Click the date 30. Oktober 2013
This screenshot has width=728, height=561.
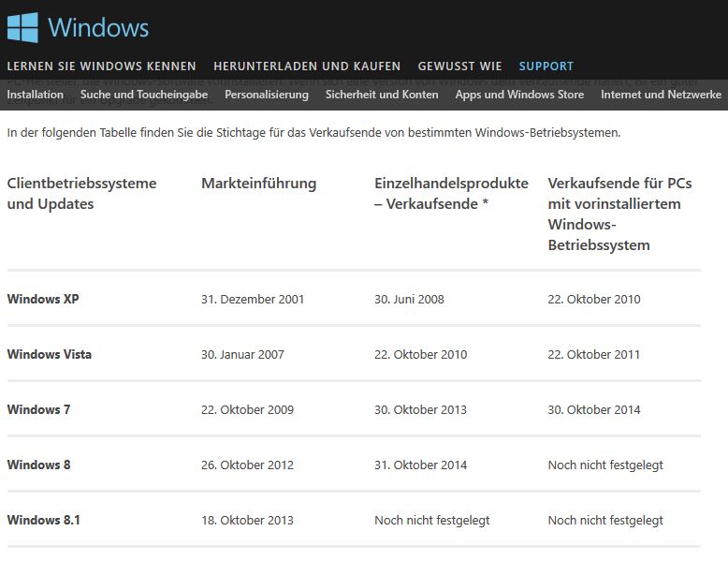click(421, 410)
